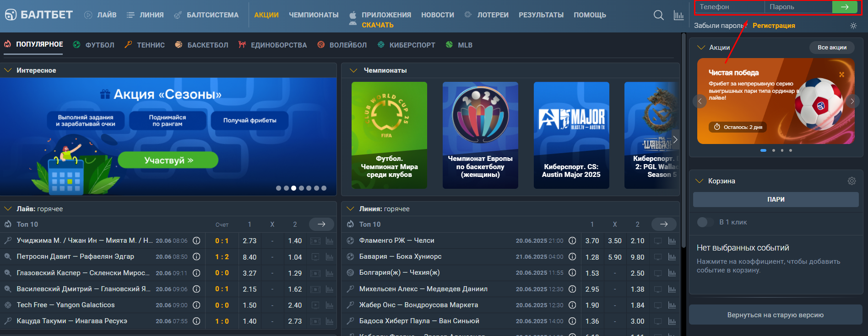
Task: Click the Балтбет logo
Action: (x=38, y=15)
